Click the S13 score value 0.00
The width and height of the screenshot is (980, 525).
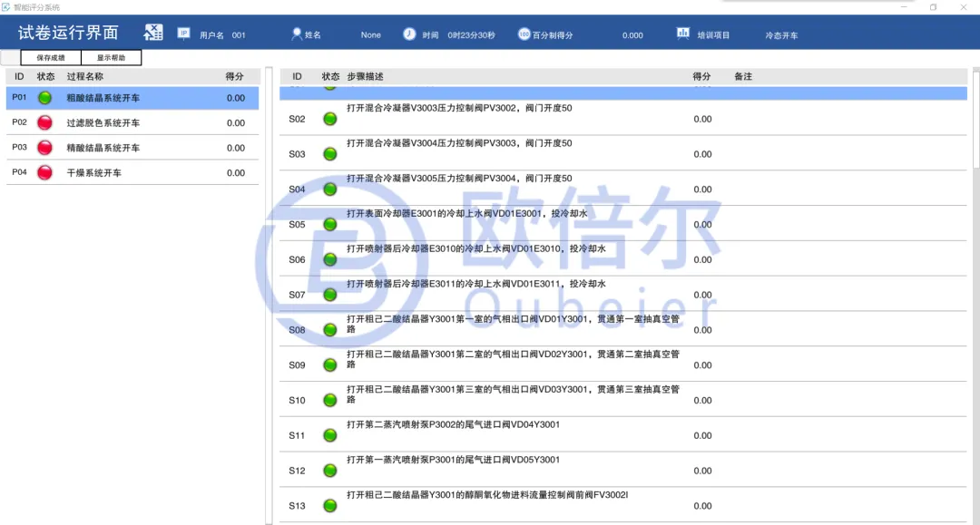click(x=702, y=506)
